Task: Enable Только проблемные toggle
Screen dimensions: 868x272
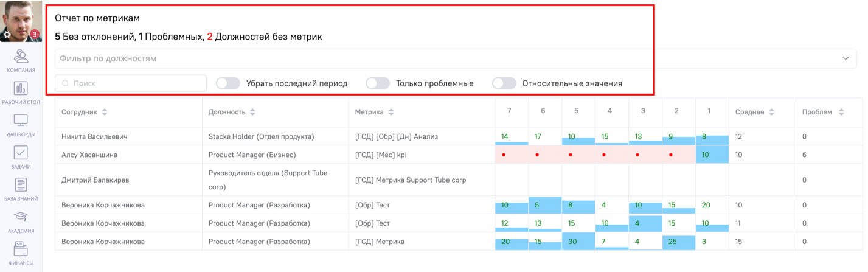Action: point(378,83)
